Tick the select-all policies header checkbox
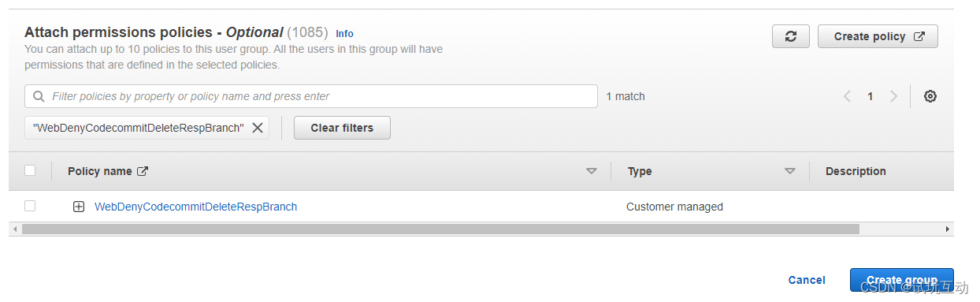The height and width of the screenshot is (302, 980). [x=30, y=170]
